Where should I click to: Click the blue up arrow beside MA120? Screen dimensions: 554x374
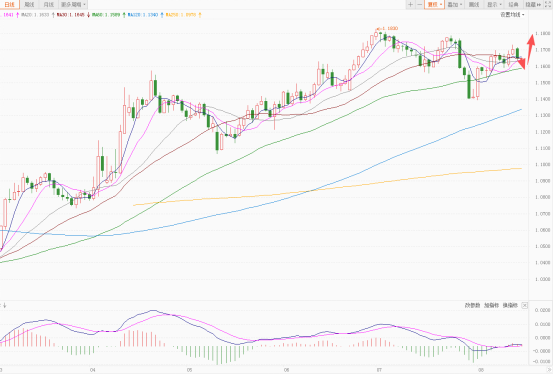coord(162,15)
